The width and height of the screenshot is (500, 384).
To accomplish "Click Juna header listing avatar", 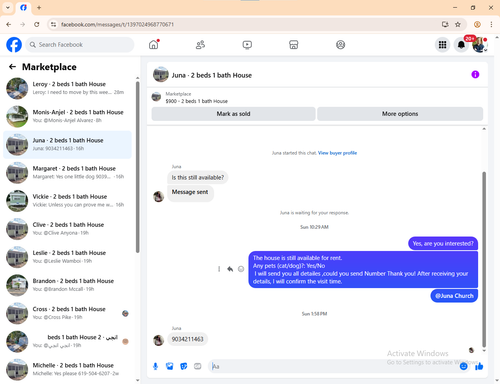I will coord(161,75).
